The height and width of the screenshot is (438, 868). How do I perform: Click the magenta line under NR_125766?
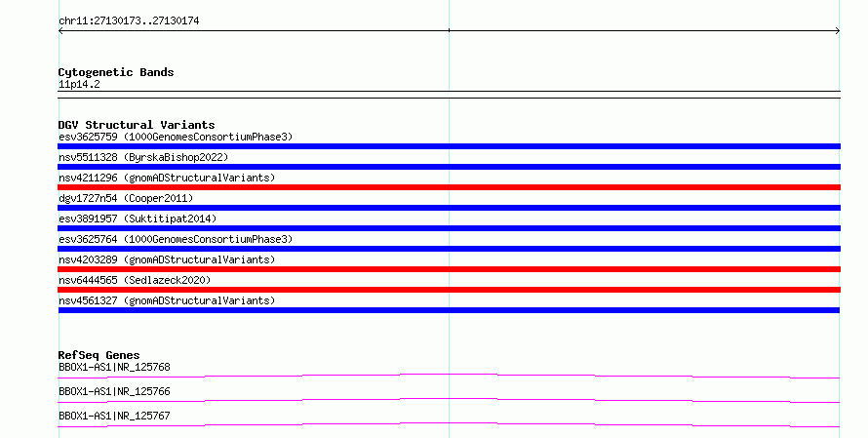click(449, 400)
